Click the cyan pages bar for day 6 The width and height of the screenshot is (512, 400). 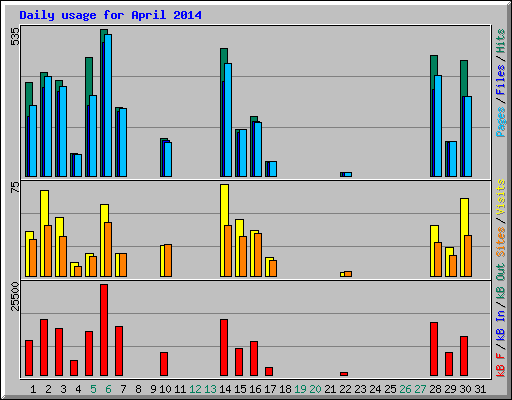(x=108, y=105)
